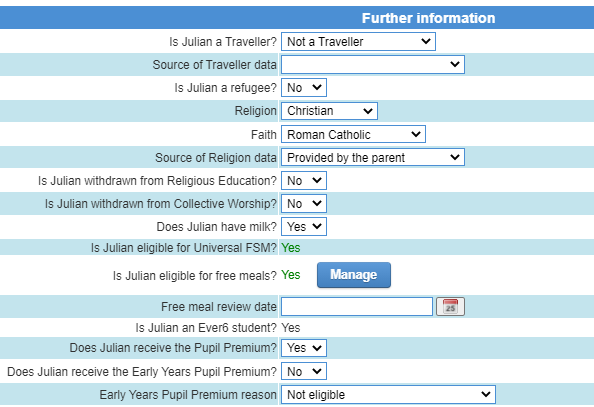Click the 'Free meal review date' label
This screenshot has height=407, width=594.
(219, 307)
